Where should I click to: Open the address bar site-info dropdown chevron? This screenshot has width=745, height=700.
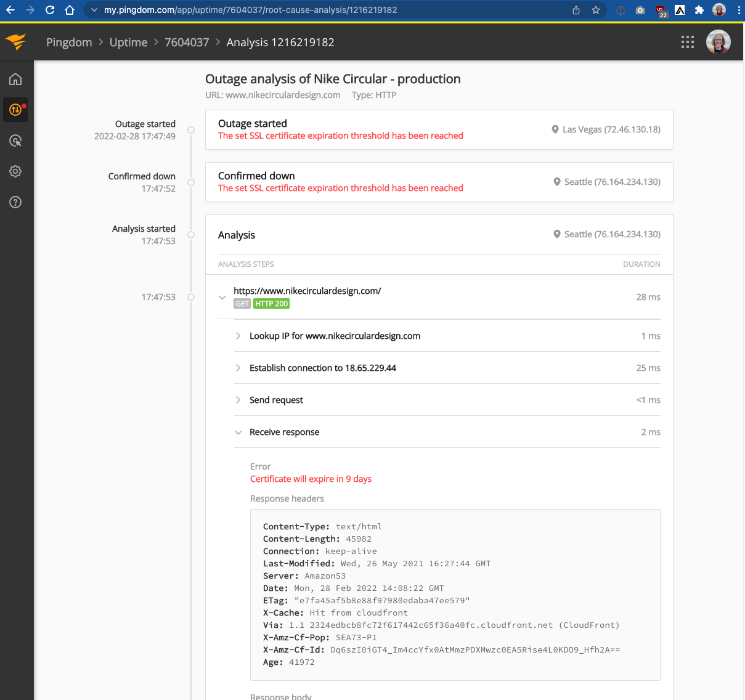coord(94,10)
